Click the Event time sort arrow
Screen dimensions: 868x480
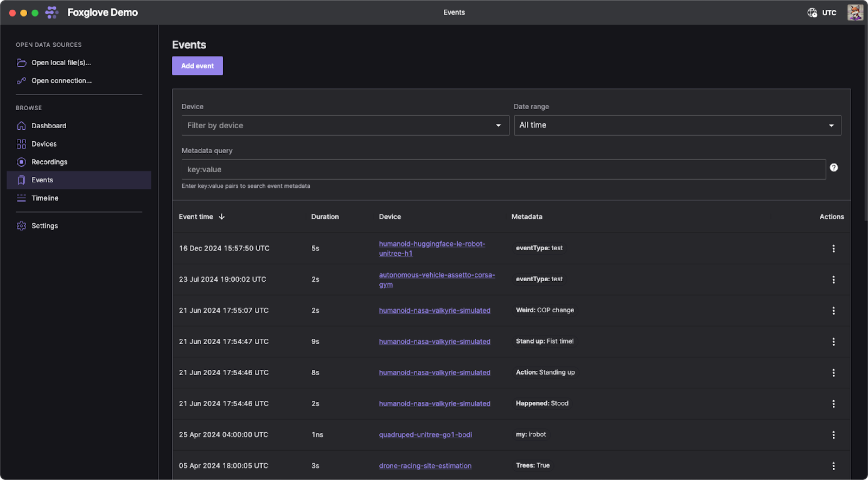[221, 217]
